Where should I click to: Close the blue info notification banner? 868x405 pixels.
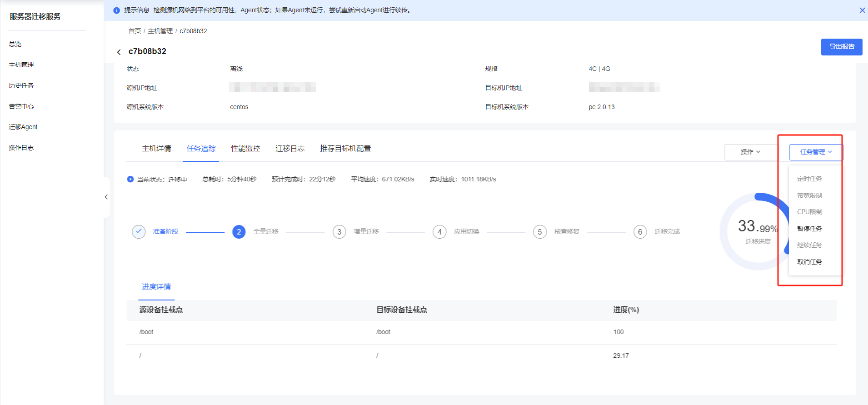tap(862, 10)
